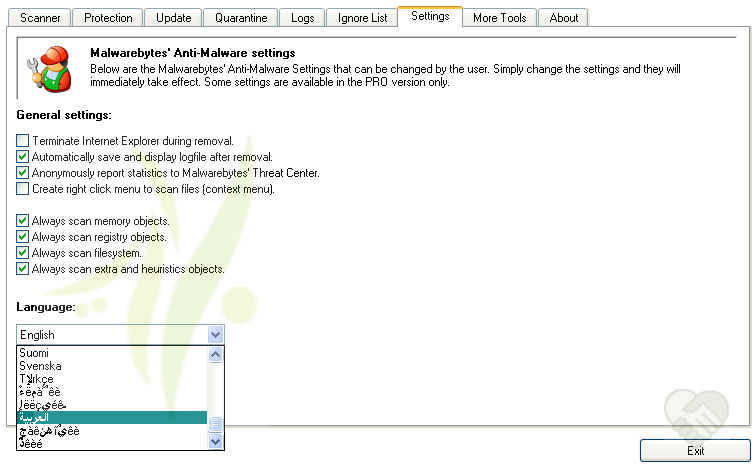Choose Suomi from the language list
The image size is (755, 467).
tap(112, 353)
